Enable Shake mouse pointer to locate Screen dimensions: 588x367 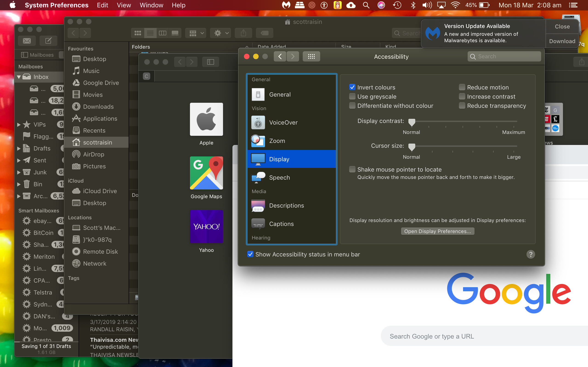click(x=352, y=170)
